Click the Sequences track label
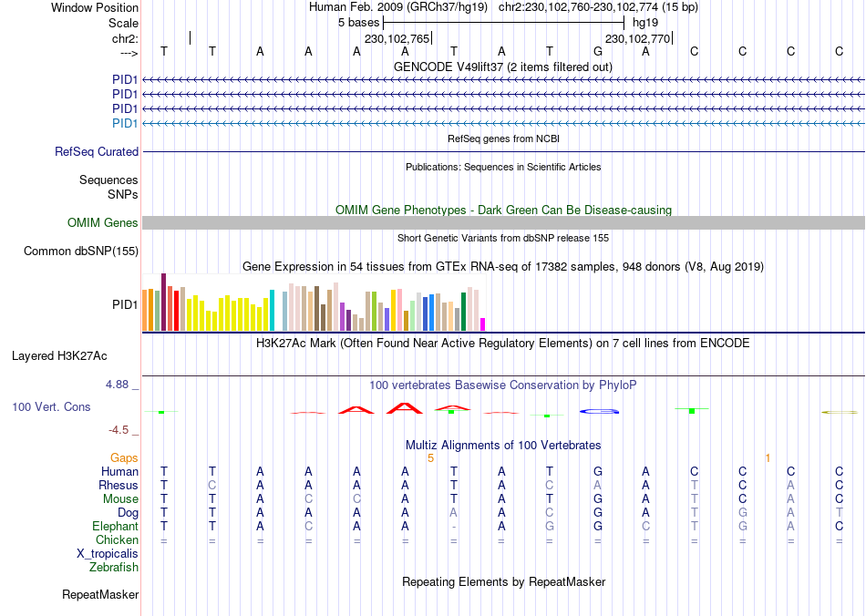 click(x=108, y=180)
